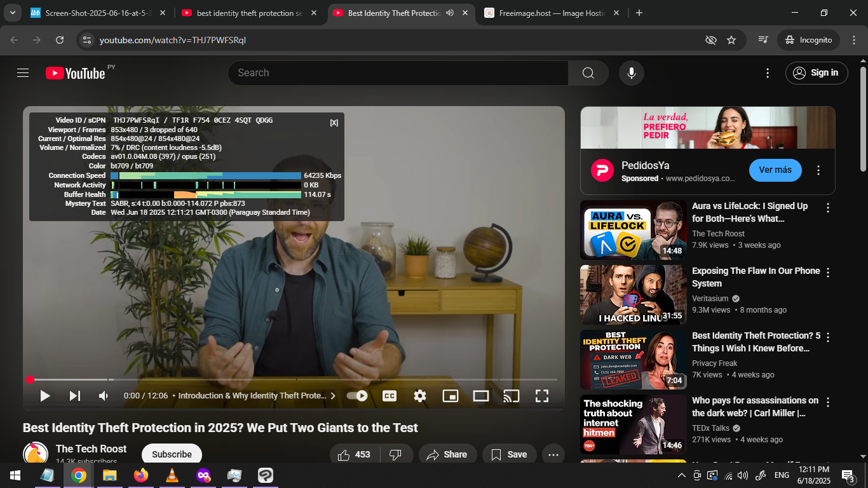Viewport: 868px width, 488px height.
Task: Open PedidosYa ad options menu
Action: click(818, 170)
